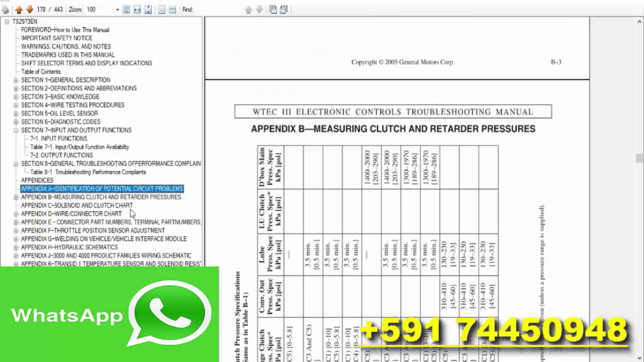644x362 pixels.
Task: Toggle single page layout mode
Action: 160,9
